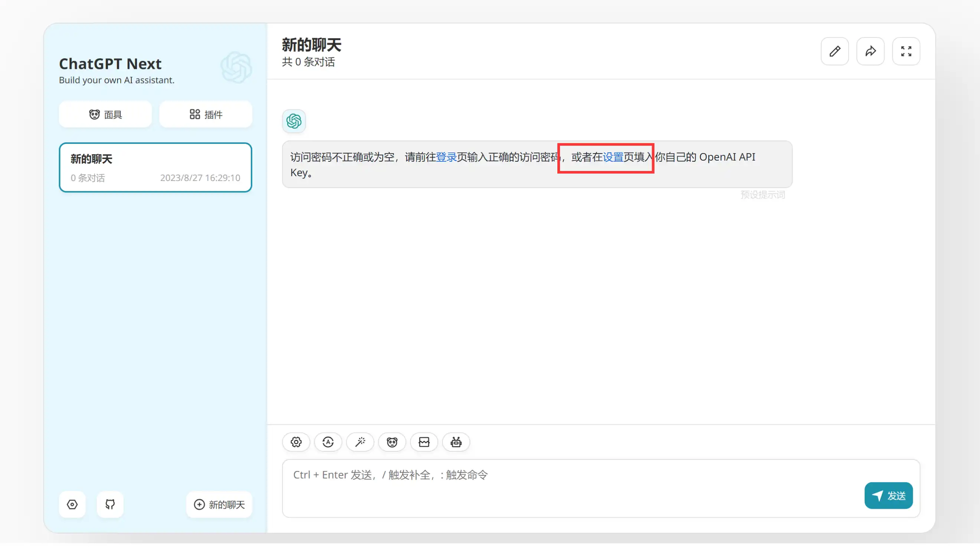
Task: Click the 新的聊天 chat header title
Action: click(312, 45)
